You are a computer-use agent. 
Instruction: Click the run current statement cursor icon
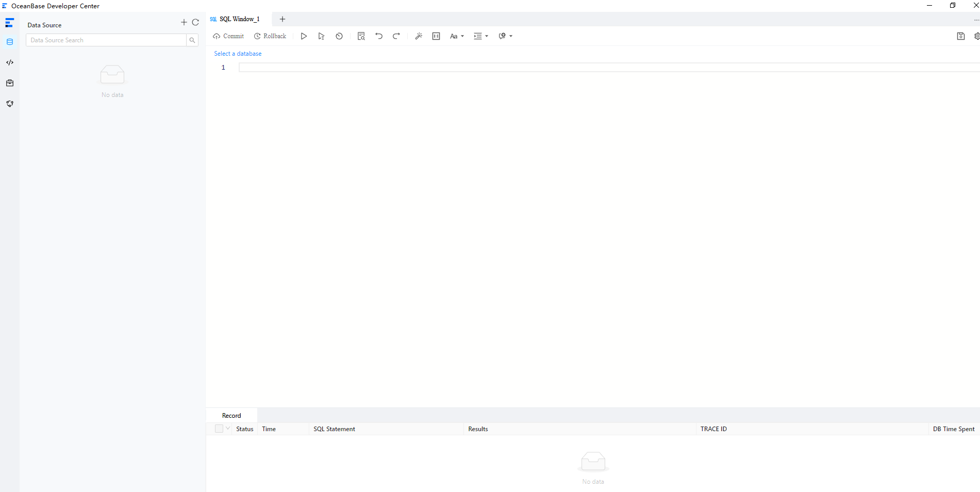pyautogui.click(x=321, y=36)
